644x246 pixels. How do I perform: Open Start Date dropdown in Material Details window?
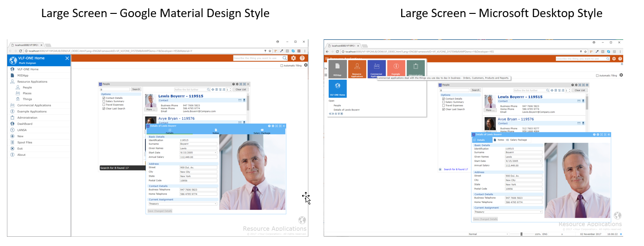pyautogui.click(x=216, y=152)
